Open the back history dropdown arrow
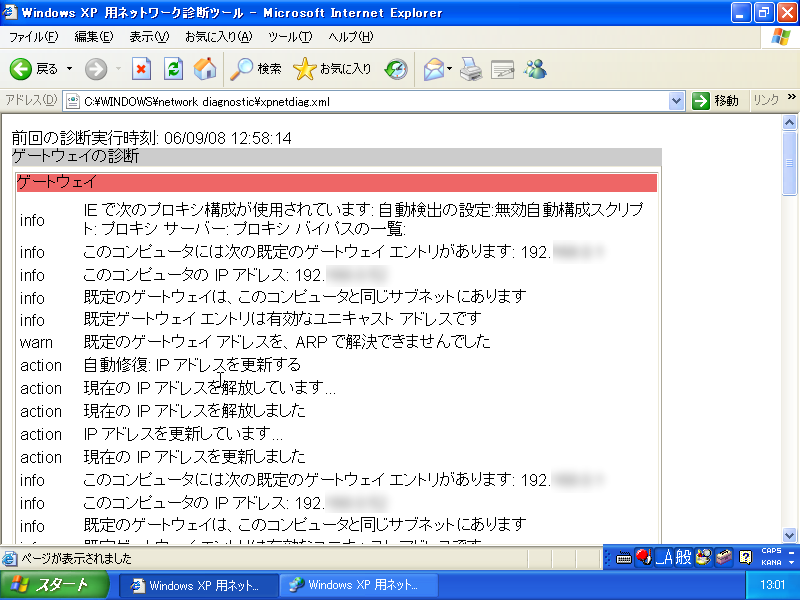The width and height of the screenshot is (800, 600). [x=69, y=69]
